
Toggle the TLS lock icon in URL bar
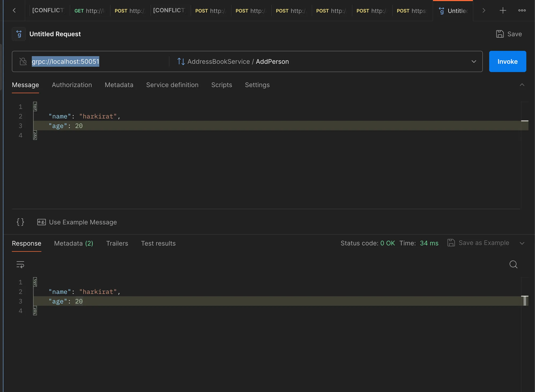(x=23, y=61)
